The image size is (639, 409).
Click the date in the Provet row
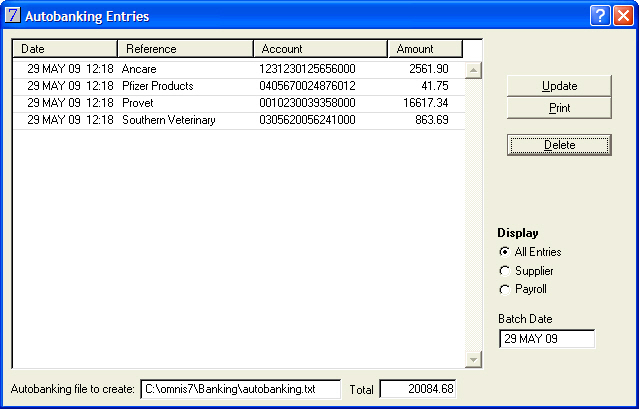point(70,103)
